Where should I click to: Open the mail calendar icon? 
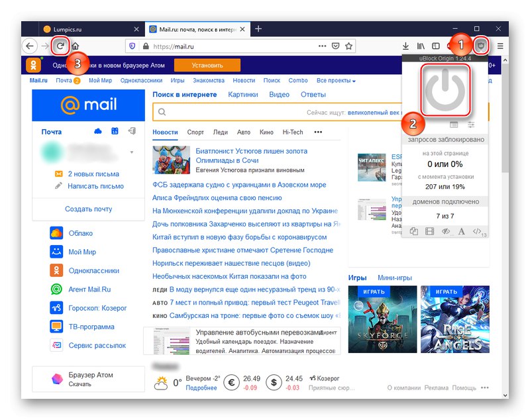(115, 131)
